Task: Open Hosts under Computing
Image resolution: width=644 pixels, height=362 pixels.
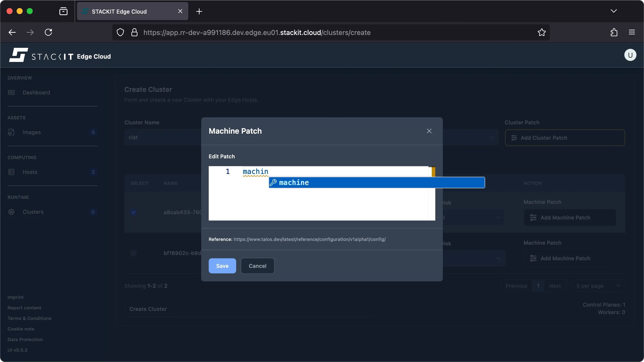Action: coord(30,172)
